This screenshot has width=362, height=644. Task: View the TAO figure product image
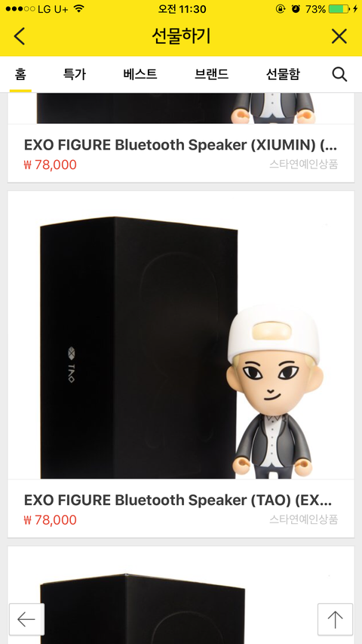[x=181, y=335]
